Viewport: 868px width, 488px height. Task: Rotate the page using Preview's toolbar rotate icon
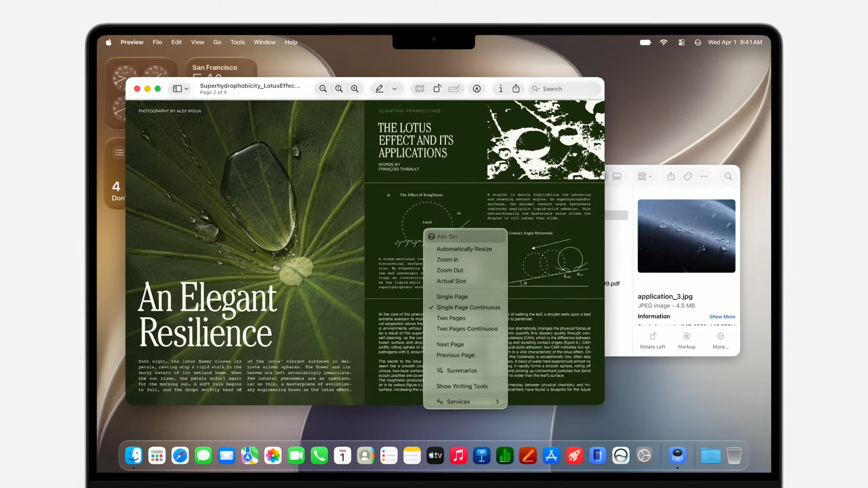tap(437, 89)
